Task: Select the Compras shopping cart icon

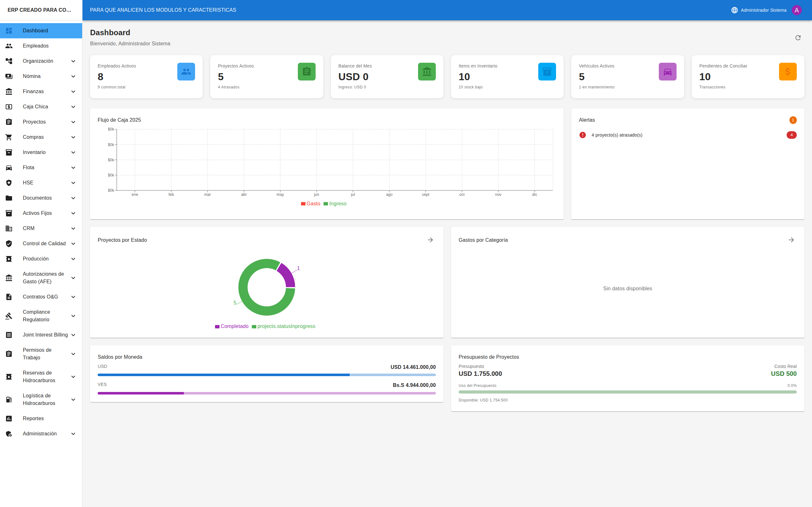Action: (x=9, y=137)
